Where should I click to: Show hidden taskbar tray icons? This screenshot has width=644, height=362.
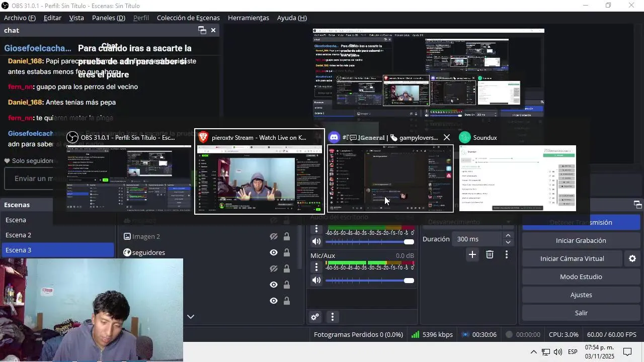tap(533, 352)
